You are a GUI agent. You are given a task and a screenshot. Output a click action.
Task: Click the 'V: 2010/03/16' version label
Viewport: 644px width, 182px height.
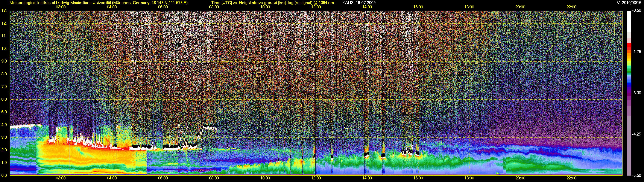click(629, 3)
